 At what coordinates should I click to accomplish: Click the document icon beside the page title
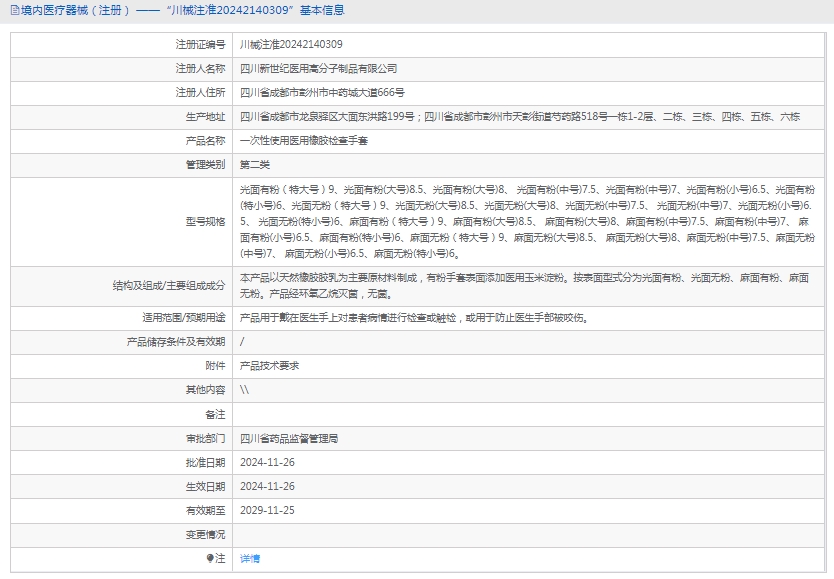pyautogui.click(x=13, y=11)
